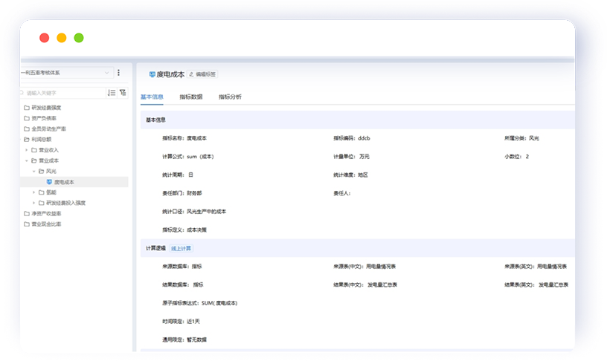Click the filter icon next to search

pos(123,93)
